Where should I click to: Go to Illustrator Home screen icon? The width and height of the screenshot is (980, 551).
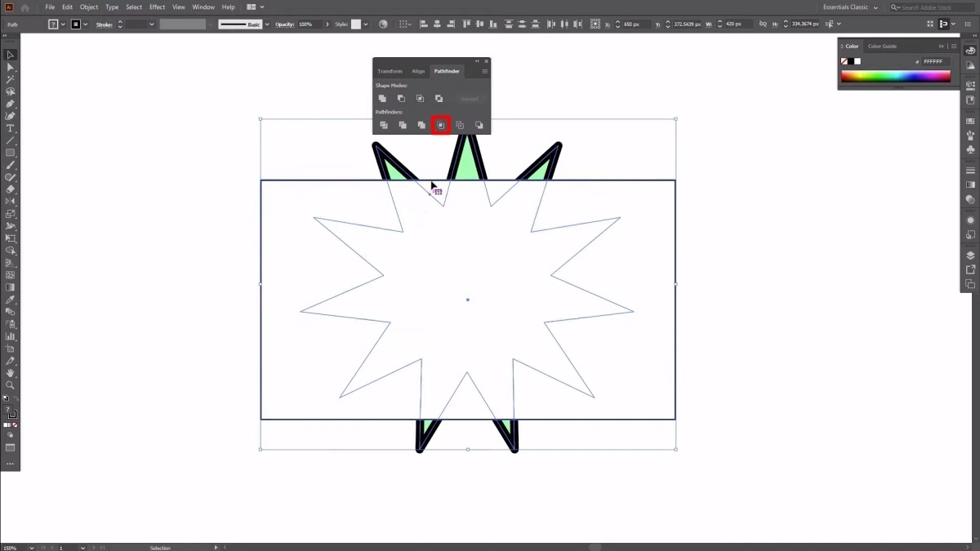pos(24,7)
